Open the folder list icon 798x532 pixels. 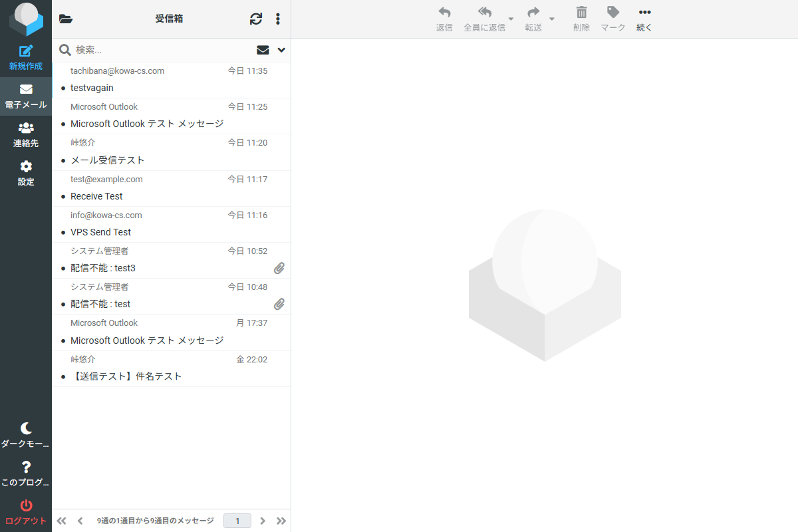pyautogui.click(x=65, y=19)
